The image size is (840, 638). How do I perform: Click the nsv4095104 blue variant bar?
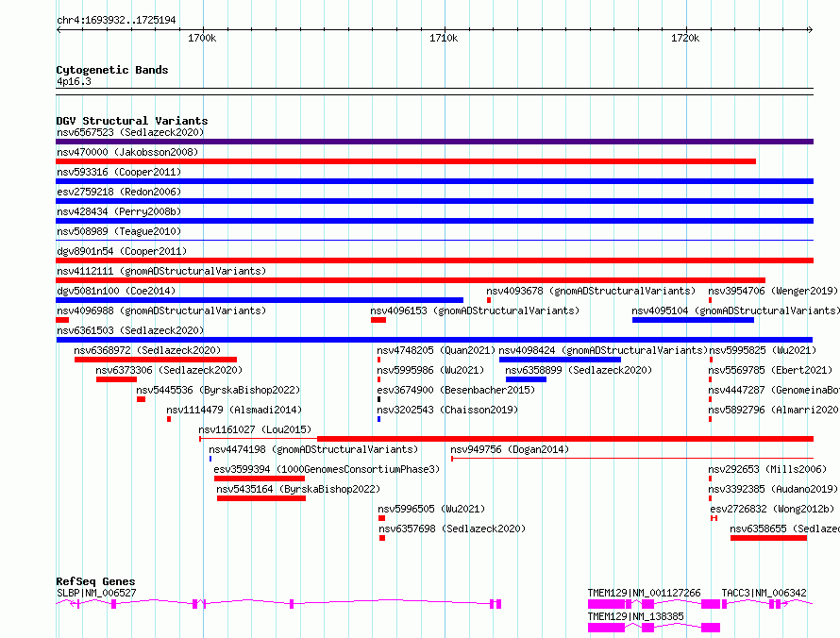click(693, 320)
